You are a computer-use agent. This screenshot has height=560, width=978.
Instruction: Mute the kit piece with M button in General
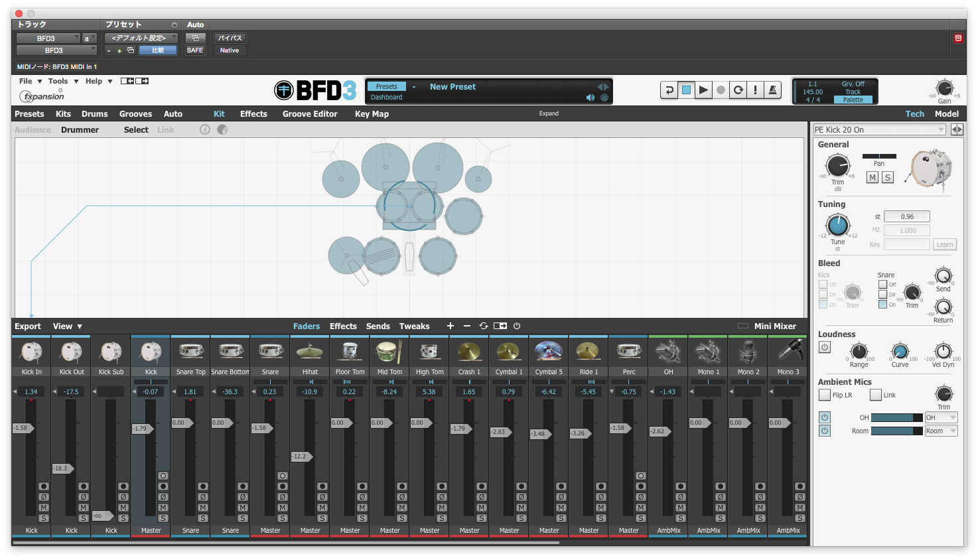point(873,177)
